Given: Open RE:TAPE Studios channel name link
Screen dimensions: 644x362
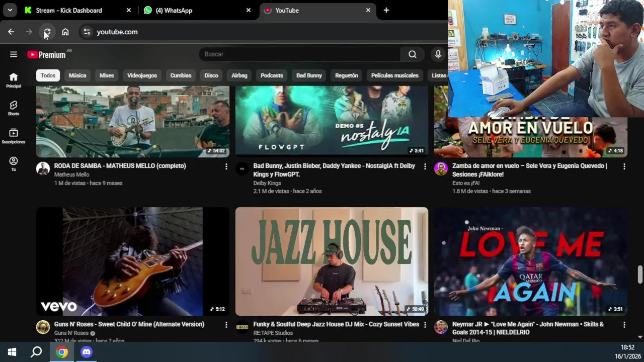Looking at the screenshot, I should point(273,333).
